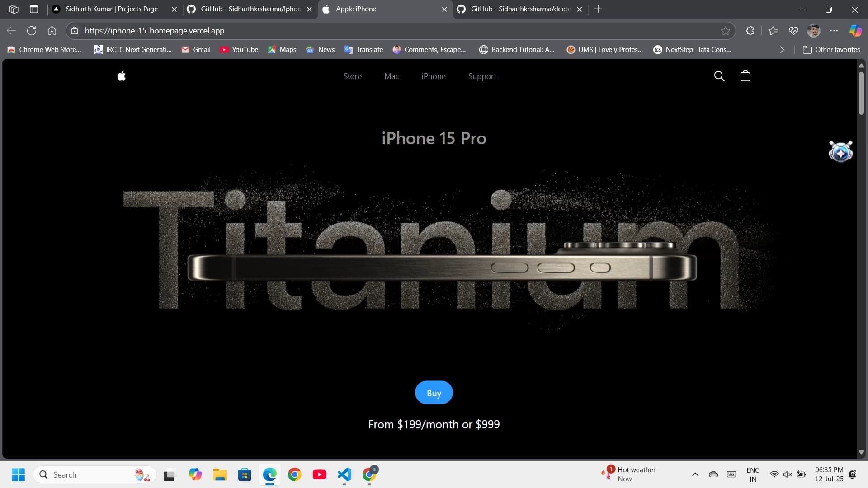Click the Windows taskbar Search box

click(x=94, y=474)
